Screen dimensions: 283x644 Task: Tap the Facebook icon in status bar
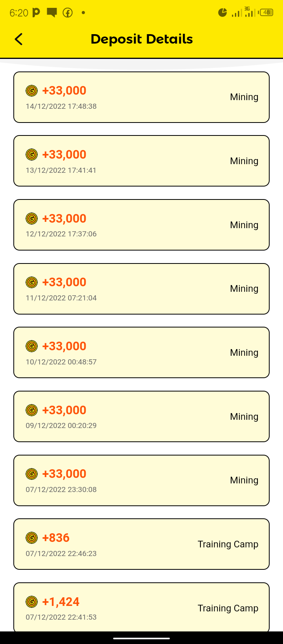click(68, 13)
